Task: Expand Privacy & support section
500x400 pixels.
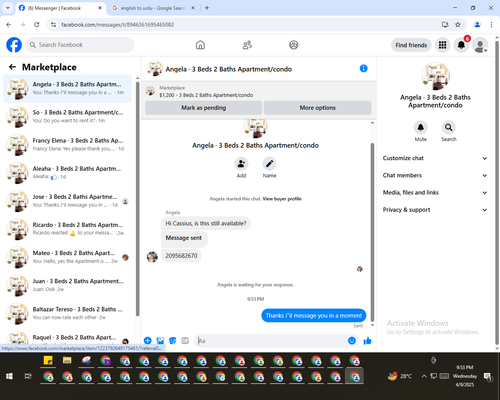Action: (x=435, y=210)
